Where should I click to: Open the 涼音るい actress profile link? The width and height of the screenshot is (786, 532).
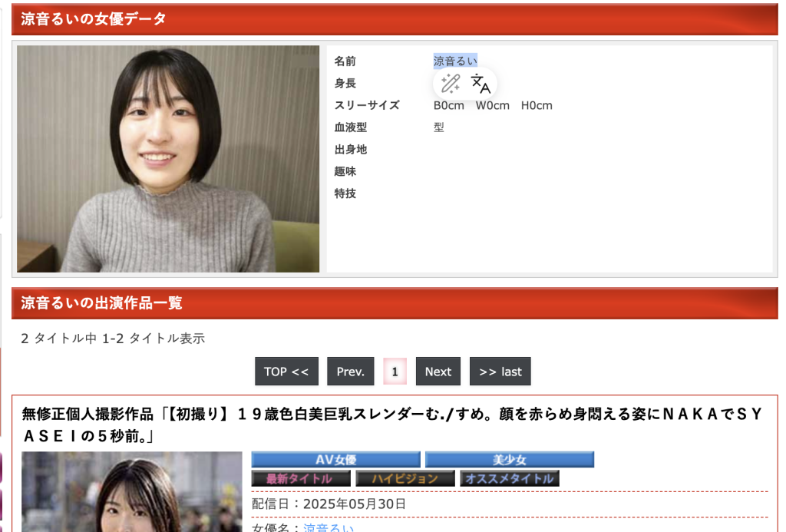pyautogui.click(x=332, y=527)
